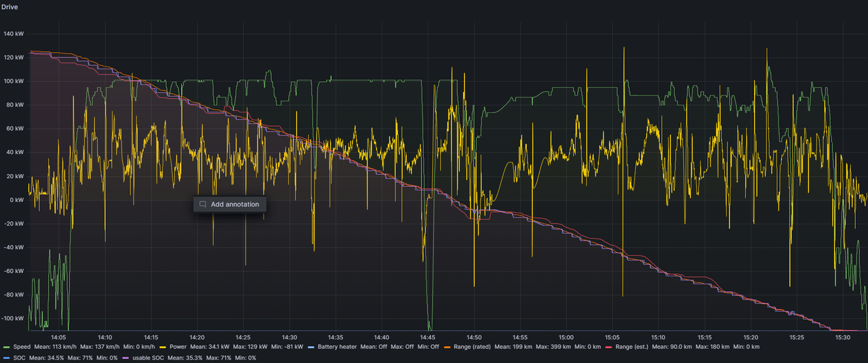Open the purple usable SOC color swatch
The width and height of the screenshot is (868, 363).
[125, 358]
